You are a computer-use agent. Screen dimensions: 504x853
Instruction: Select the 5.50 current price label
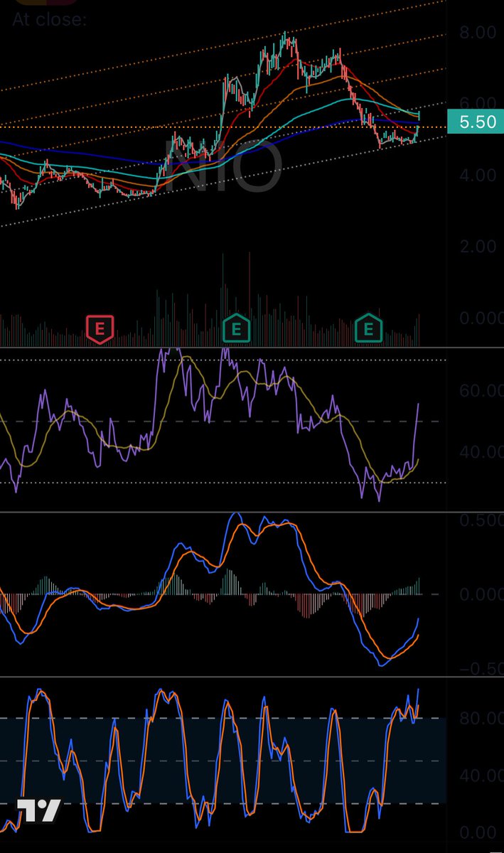coord(477,122)
